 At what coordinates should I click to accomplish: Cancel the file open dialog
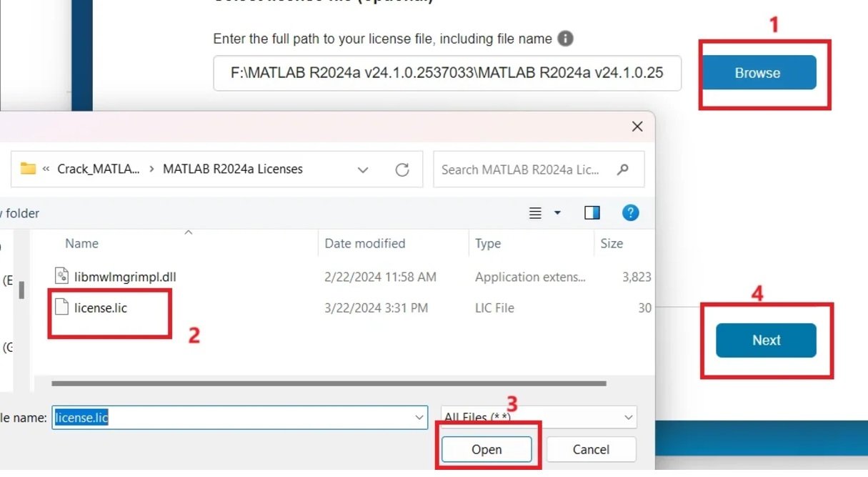(x=591, y=449)
